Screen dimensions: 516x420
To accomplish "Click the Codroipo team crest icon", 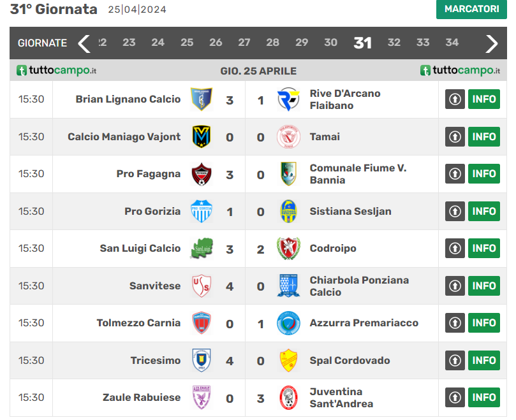I will pos(288,249).
